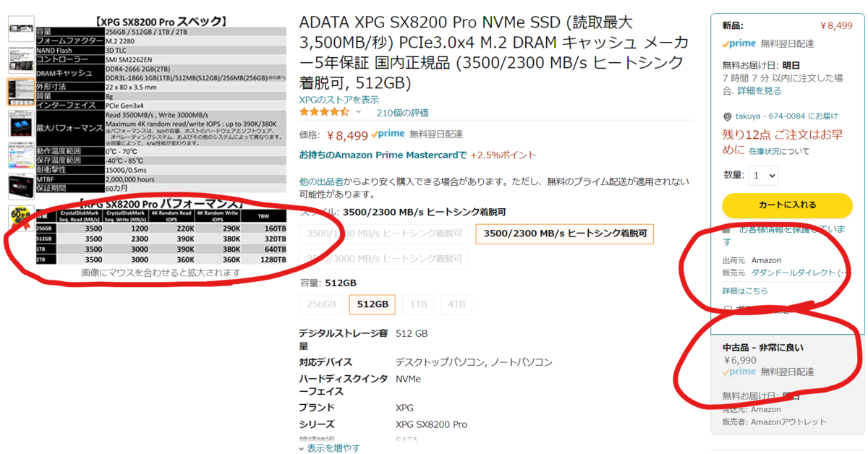This screenshot has height=454, width=868.
Task: Open the seller ダダンドールダイレクト link
Action: click(799, 273)
